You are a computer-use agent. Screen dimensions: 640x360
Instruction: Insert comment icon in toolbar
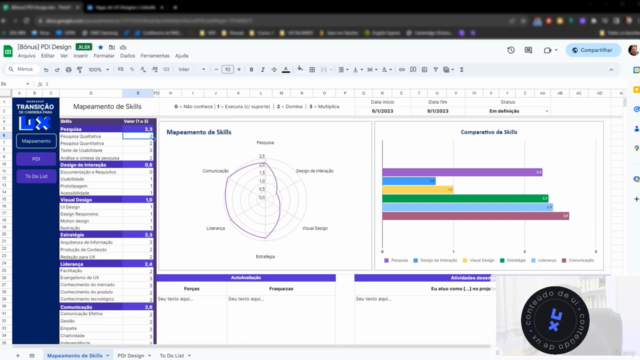413,70
